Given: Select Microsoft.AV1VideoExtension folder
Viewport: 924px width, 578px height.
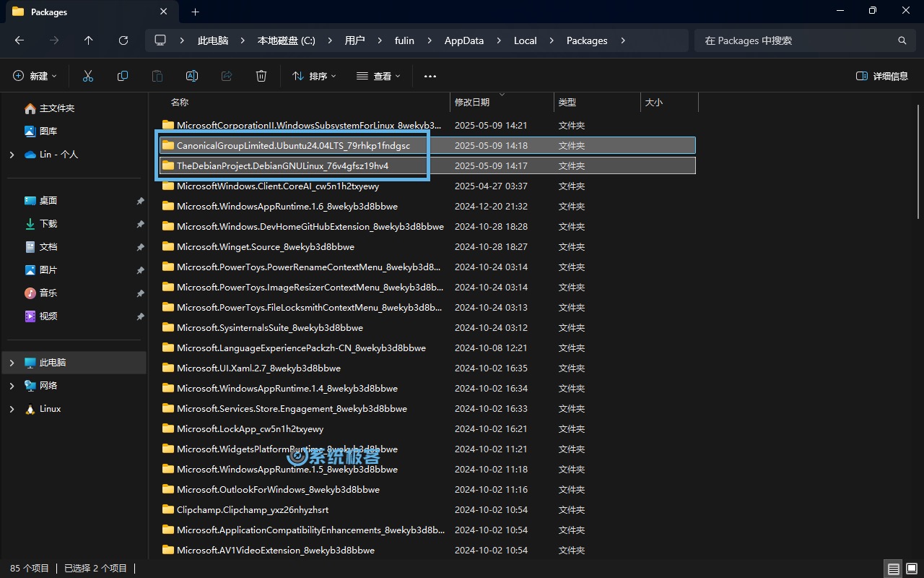Looking at the screenshot, I should coord(427,550).
